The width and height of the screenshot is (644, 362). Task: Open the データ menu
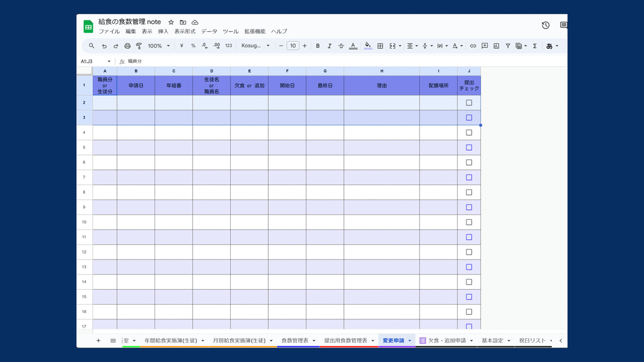tap(209, 32)
